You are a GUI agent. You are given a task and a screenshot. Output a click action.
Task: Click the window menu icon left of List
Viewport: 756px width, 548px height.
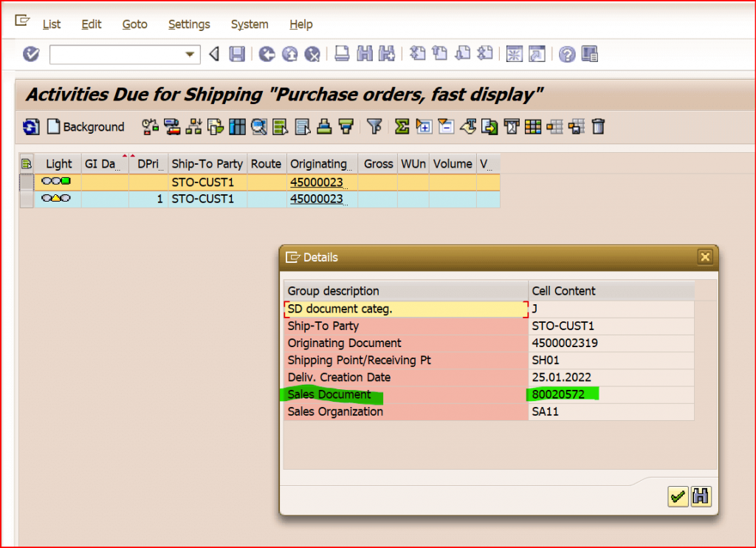22,21
